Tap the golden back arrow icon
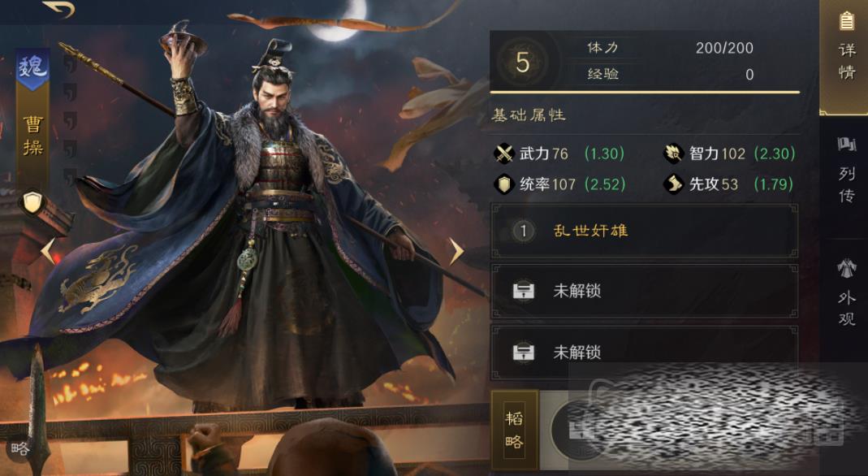Viewport: 868px width, 476px height. tap(58, 9)
